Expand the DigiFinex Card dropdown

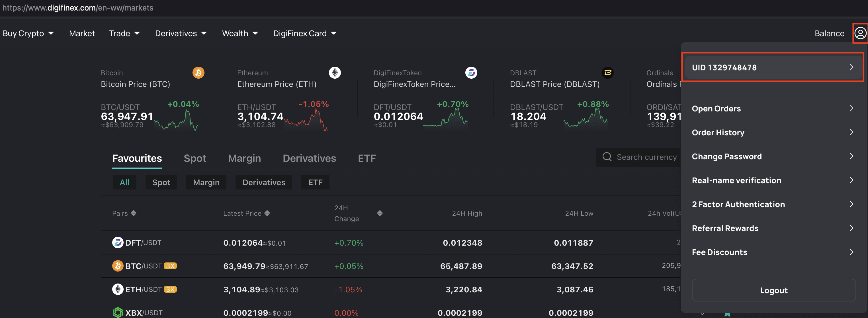(305, 33)
